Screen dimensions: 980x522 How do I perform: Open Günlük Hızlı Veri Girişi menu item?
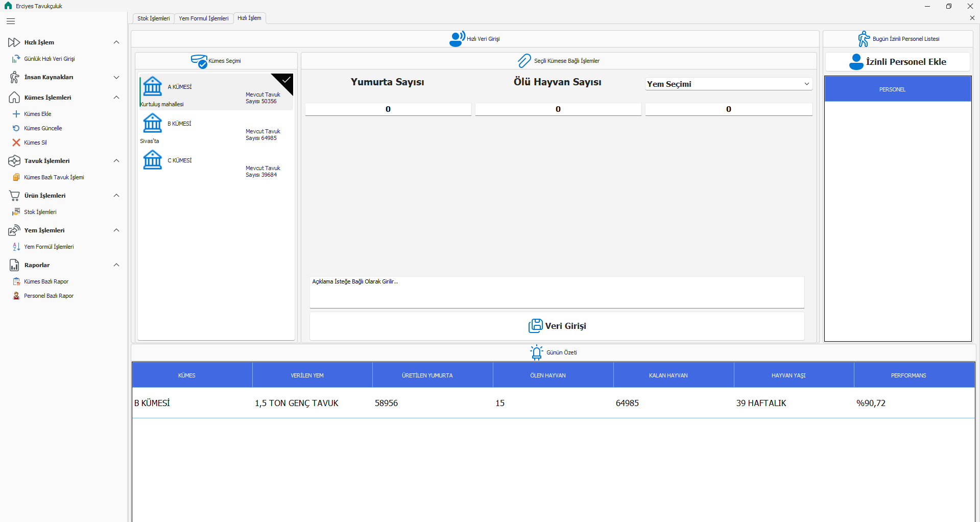50,59
